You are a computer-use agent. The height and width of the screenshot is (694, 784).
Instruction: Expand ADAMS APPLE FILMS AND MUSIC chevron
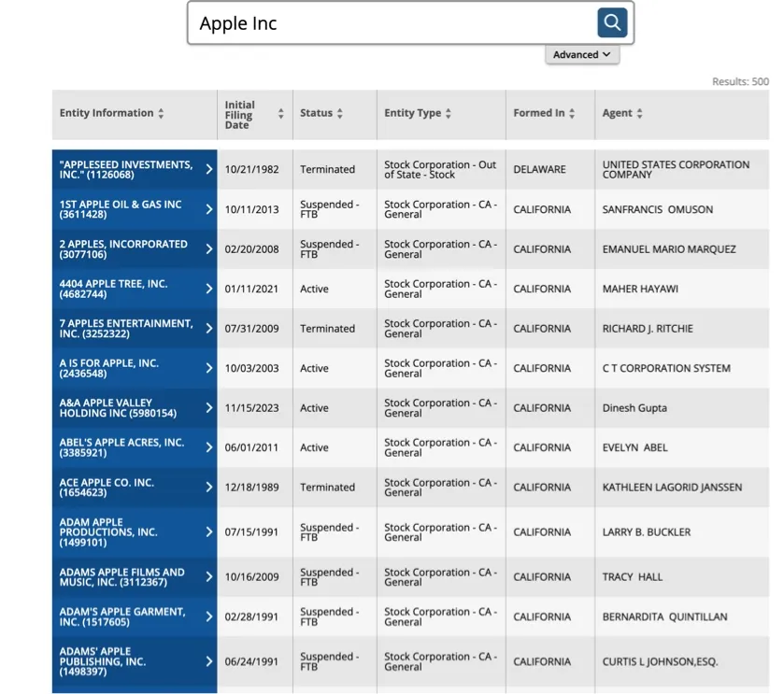209,577
